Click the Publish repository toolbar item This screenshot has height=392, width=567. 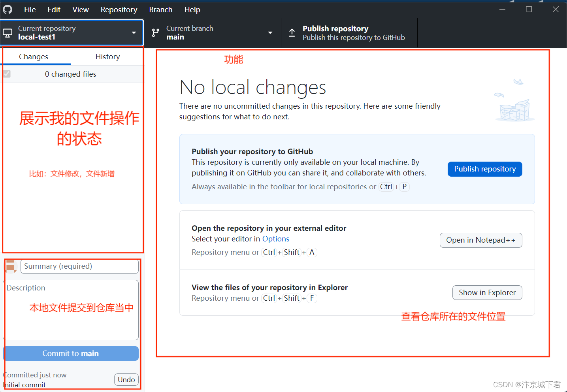click(349, 33)
